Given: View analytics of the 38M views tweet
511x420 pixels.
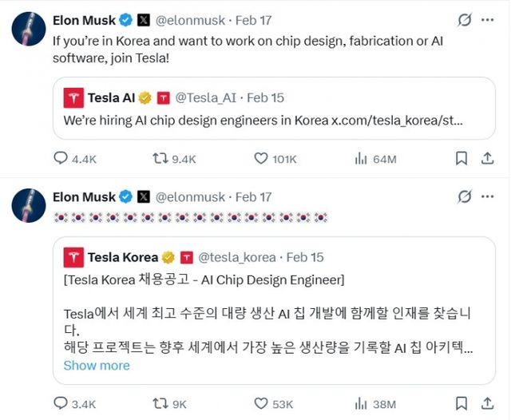Looking at the screenshot, I should (360, 404).
